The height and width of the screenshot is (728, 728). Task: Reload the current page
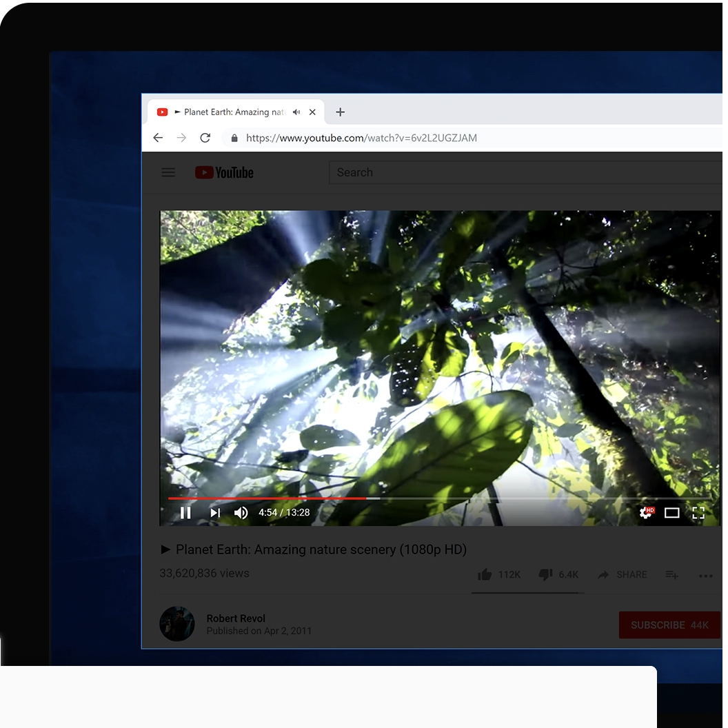(x=205, y=138)
